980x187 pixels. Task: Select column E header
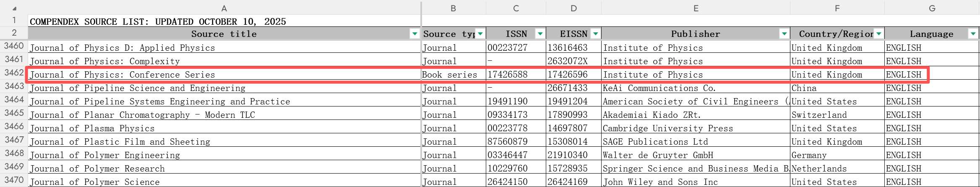pyautogui.click(x=696, y=8)
